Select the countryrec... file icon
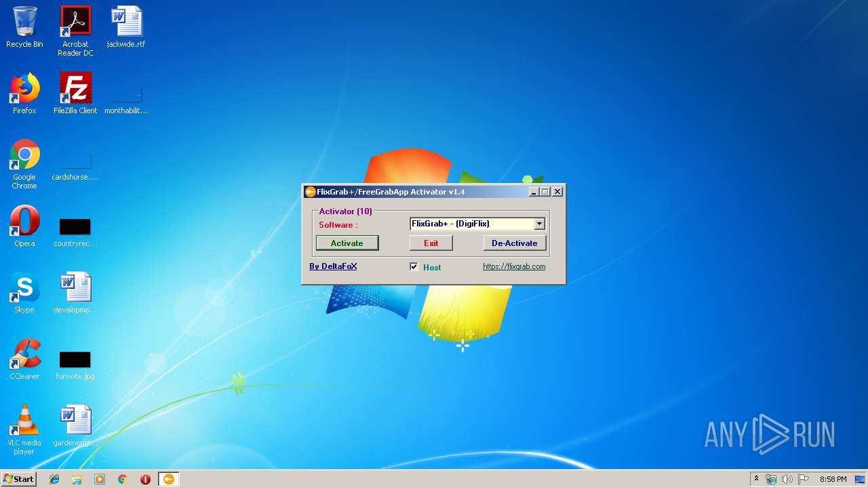The image size is (868, 488). (x=75, y=232)
